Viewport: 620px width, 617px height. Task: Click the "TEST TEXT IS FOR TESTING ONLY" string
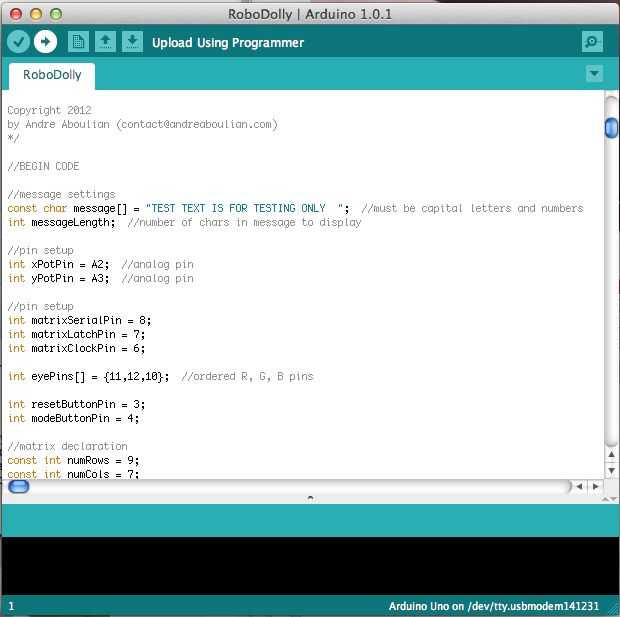[x=247, y=208]
